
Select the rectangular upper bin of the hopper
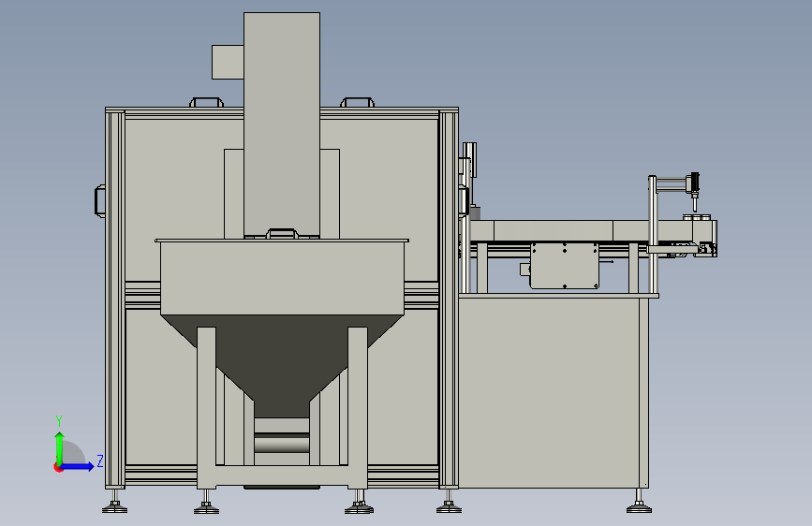click(282, 277)
